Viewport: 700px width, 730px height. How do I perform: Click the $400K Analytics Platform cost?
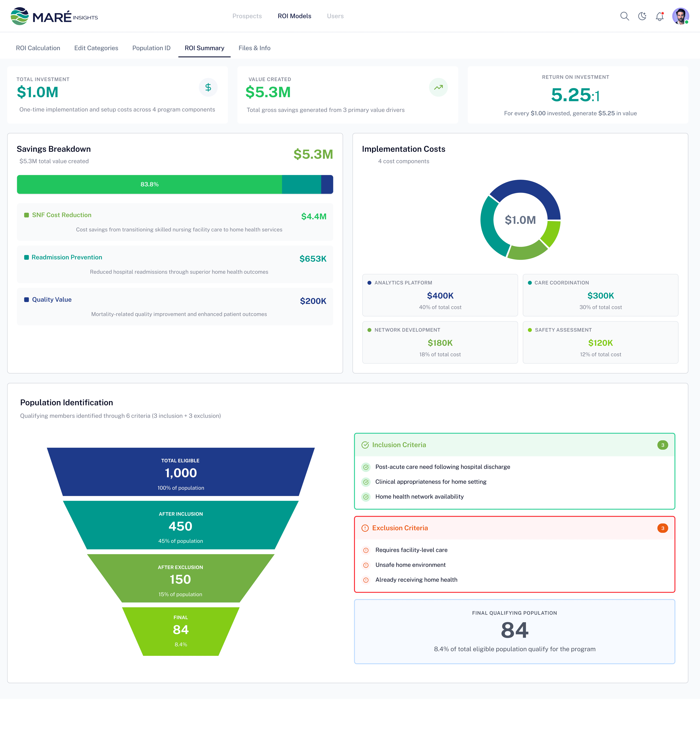click(440, 296)
